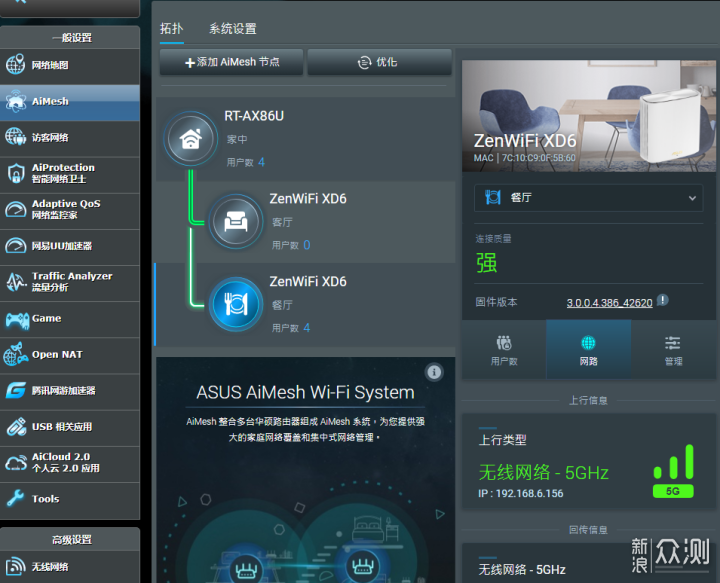Open the 网路 network tab
720x583 pixels.
coord(588,350)
